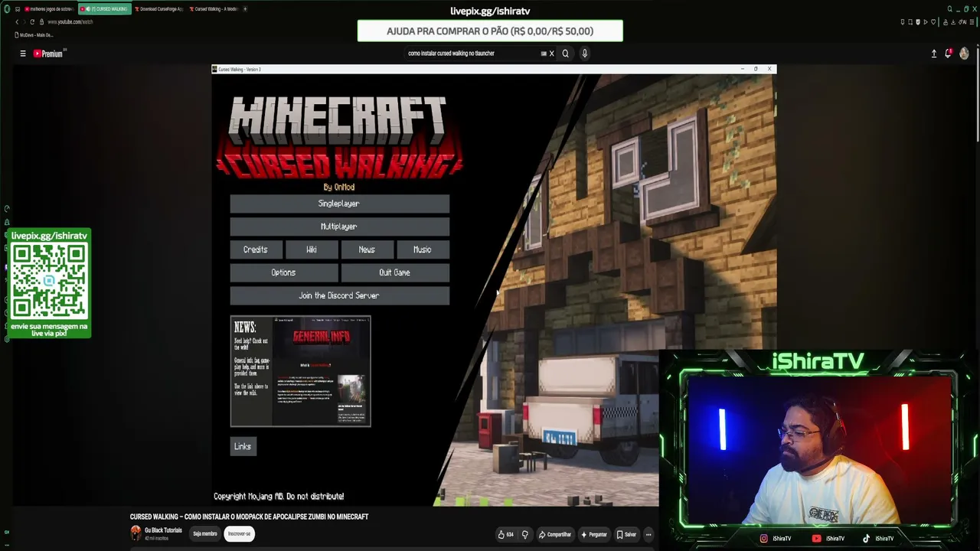The width and height of the screenshot is (980, 551).
Task: Click the video title 'CURSED WALKING – COMO INSTALAR'
Action: (x=249, y=517)
